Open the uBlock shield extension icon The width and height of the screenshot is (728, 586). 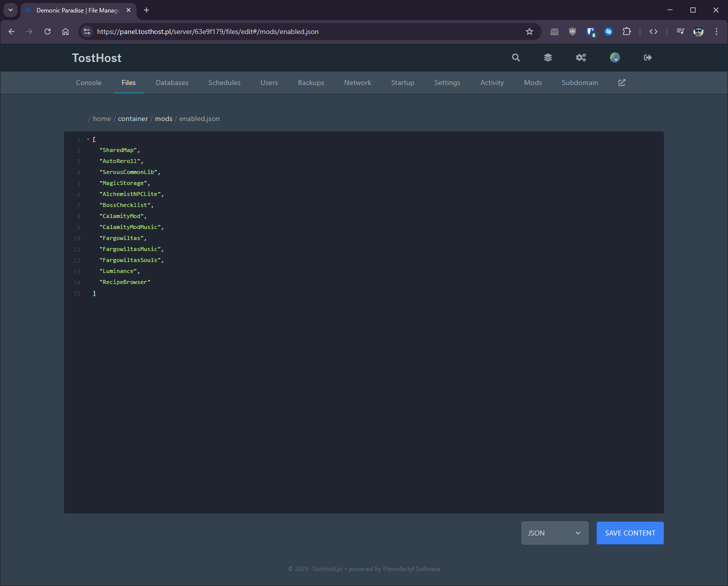[x=572, y=31]
